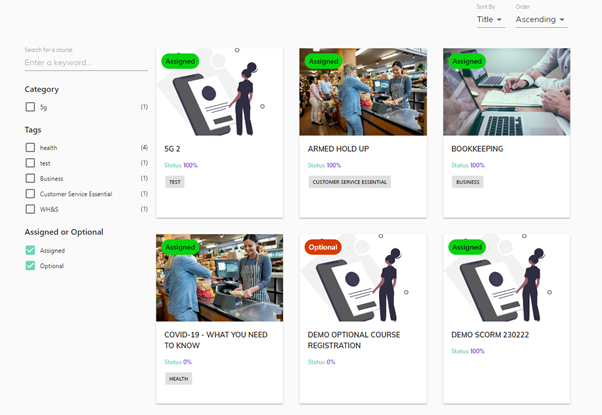Screen dimensions: 602x415
Task: Click the Assigned badge on Bookkeeping
Action: (467, 61)
